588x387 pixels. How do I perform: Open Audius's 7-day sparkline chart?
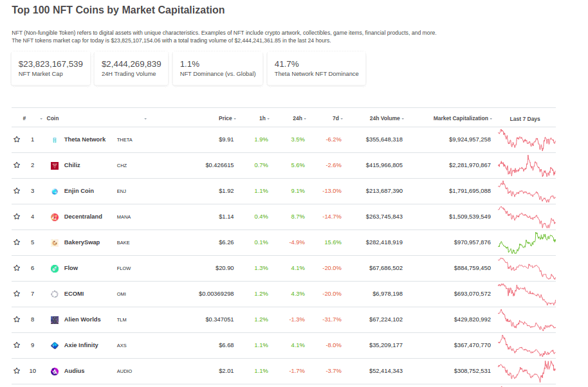[x=526, y=372]
